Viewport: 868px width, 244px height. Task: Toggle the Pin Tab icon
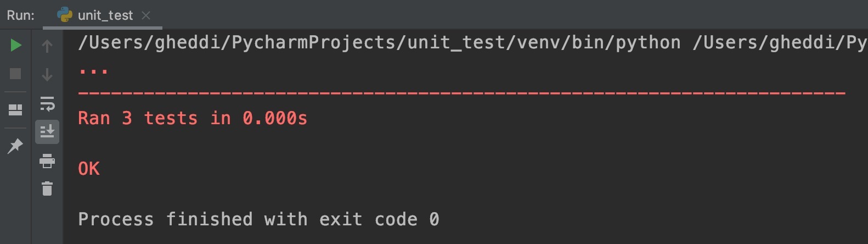[15, 146]
